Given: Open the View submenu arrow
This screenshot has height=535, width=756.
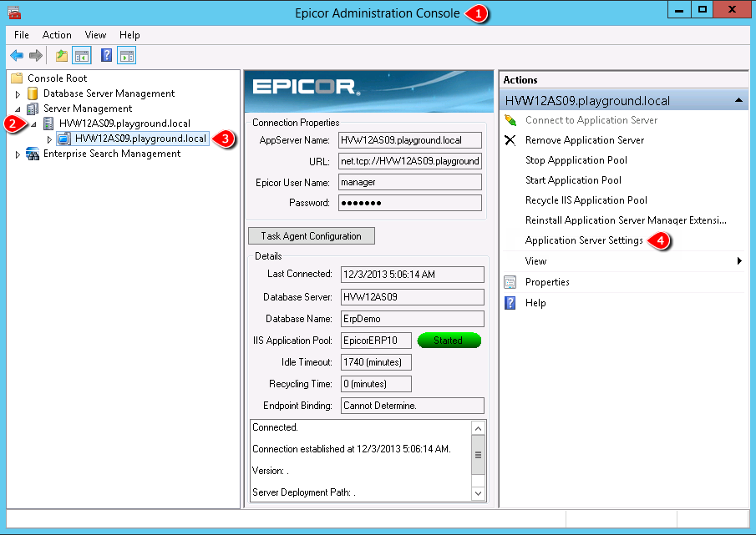Looking at the screenshot, I should pos(739,261).
